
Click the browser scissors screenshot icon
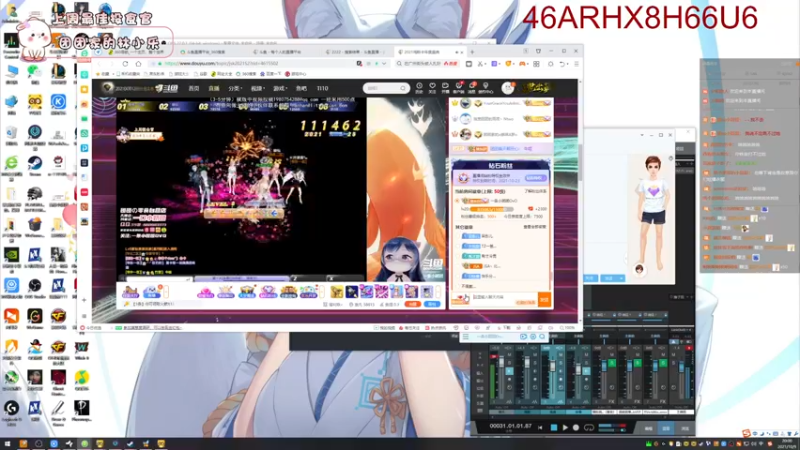click(x=480, y=64)
